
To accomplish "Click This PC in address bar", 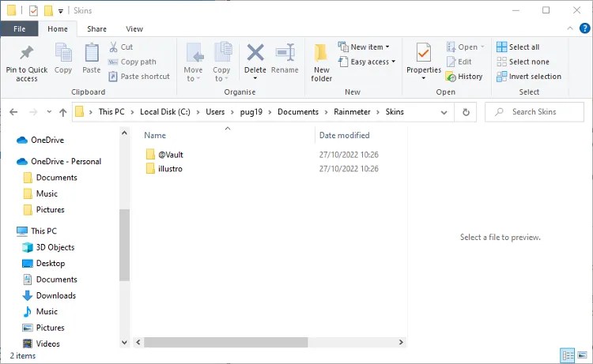I will click(x=111, y=112).
